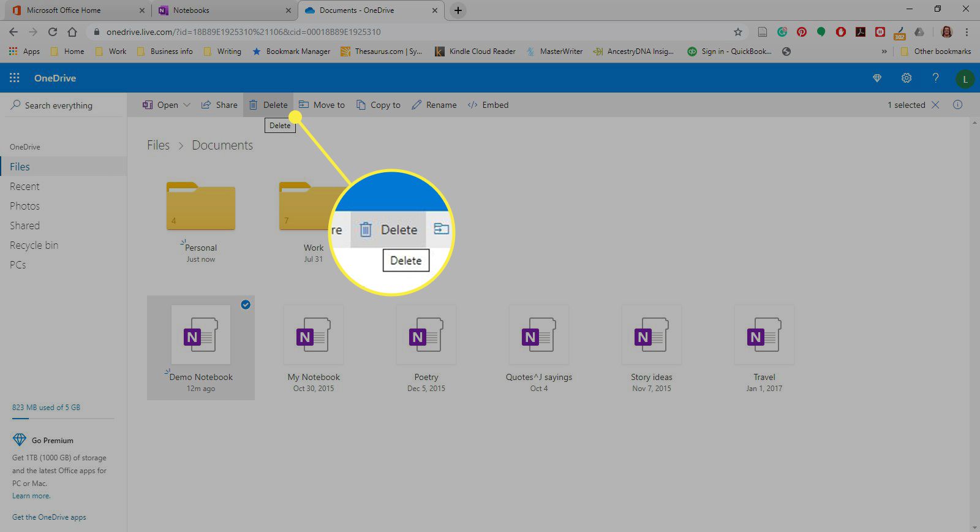Close the Documents - OneDrive tab

(x=435, y=10)
